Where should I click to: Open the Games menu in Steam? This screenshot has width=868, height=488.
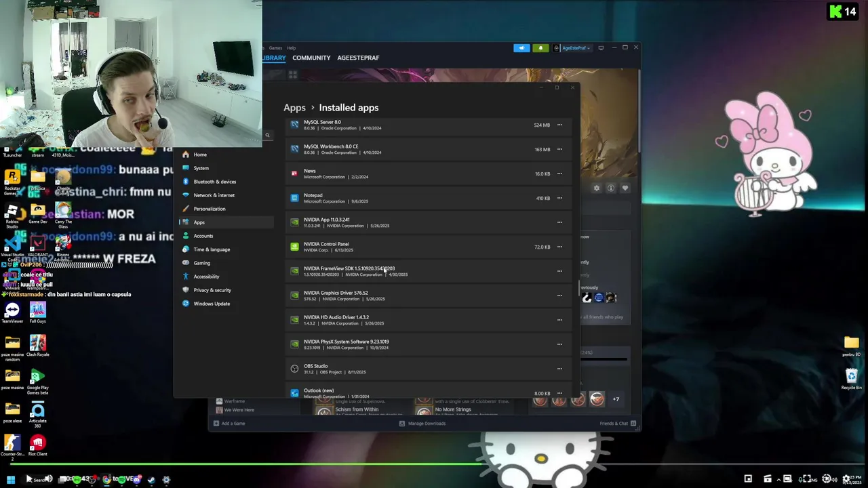tap(275, 48)
